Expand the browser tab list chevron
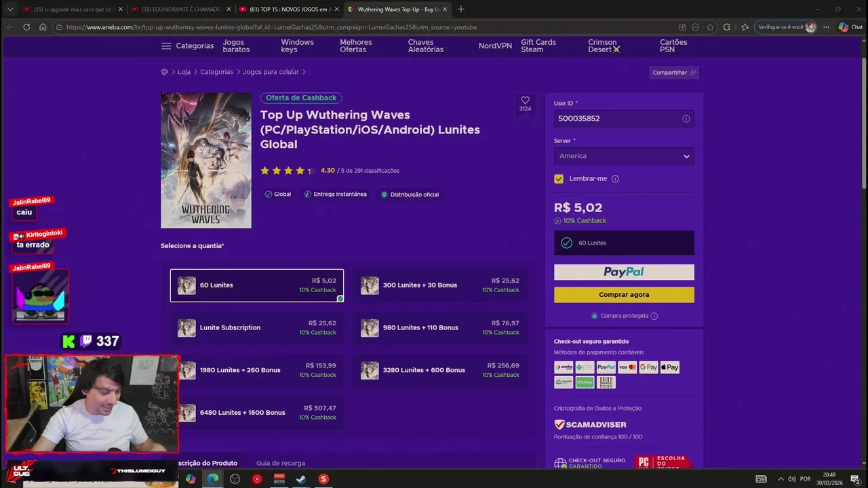Screen dimensions: 868x488 [x=9, y=9]
